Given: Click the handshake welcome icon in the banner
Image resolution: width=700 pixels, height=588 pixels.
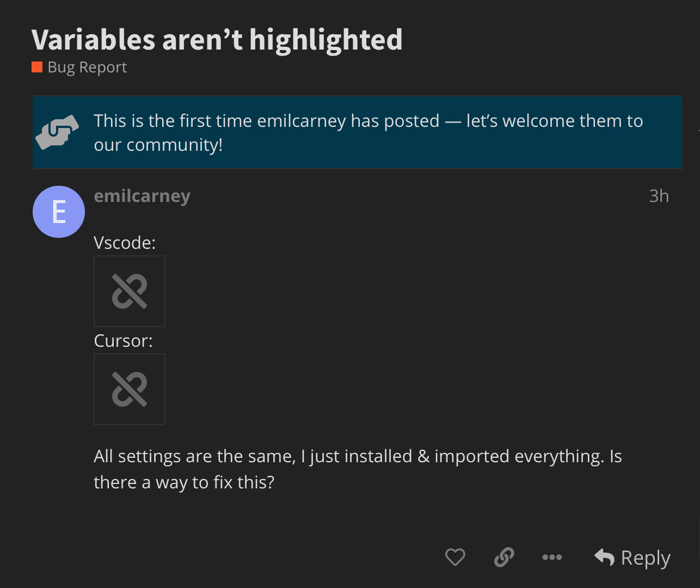Looking at the screenshot, I should (x=57, y=132).
